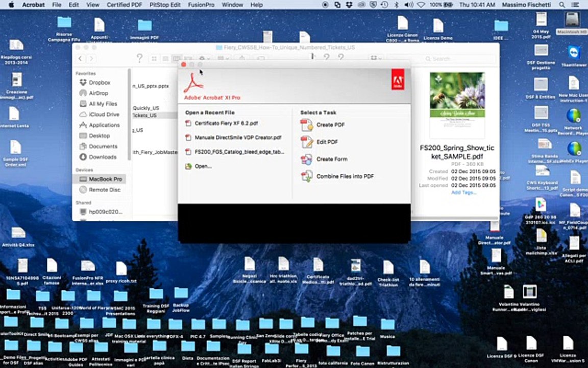The width and height of the screenshot is (588, 368).
Task: Choose Combine Files into PDF task
Action: tap(345, 176)
